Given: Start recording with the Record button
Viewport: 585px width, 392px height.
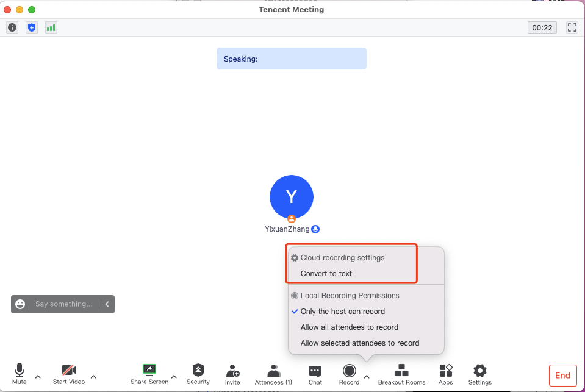Looking at the screenshot, I should click(349, 374).
